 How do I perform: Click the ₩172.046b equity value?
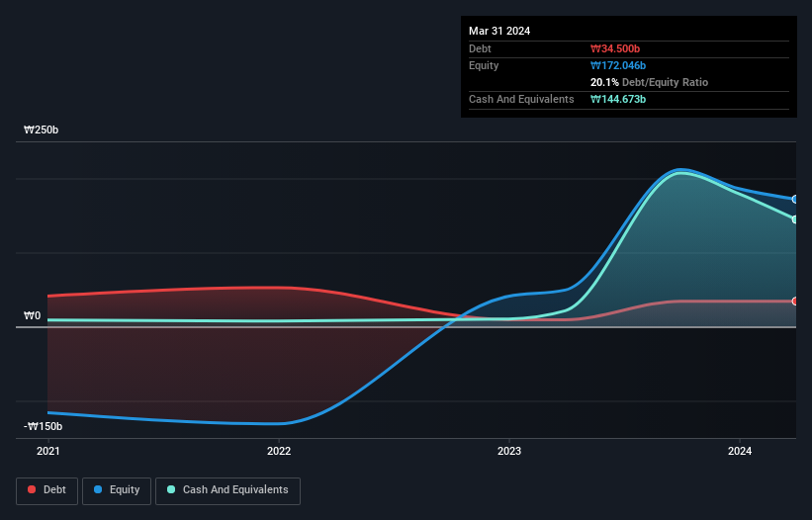coord(618,65)
